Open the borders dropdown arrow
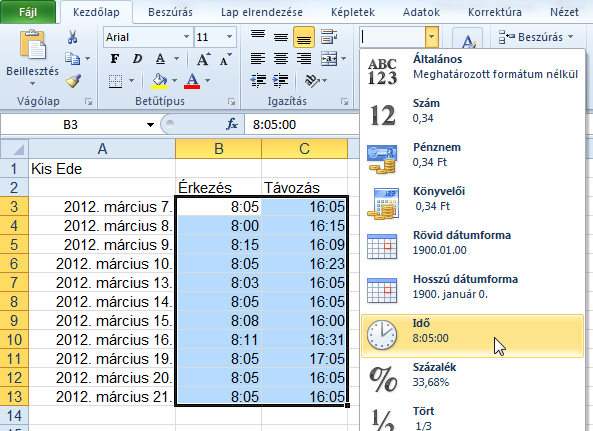593x431 pixels. pos(132,81)
